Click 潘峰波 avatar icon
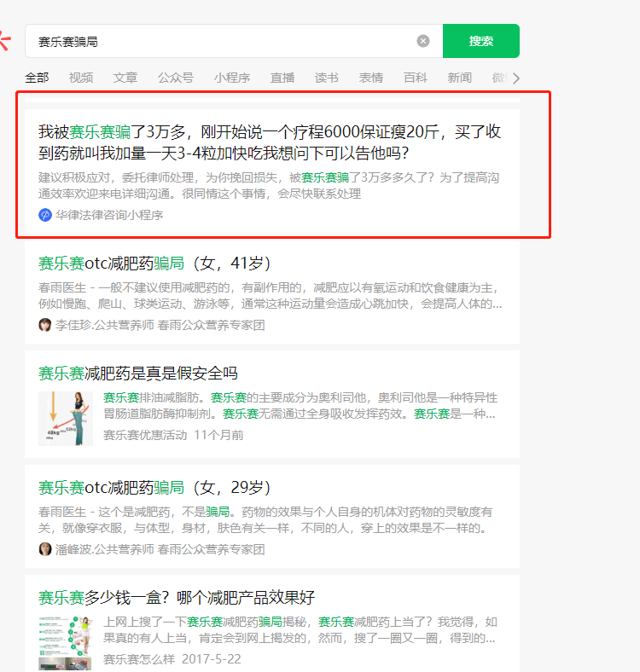Viewport: 640px width, 672px height. click(x=45, y=549)
